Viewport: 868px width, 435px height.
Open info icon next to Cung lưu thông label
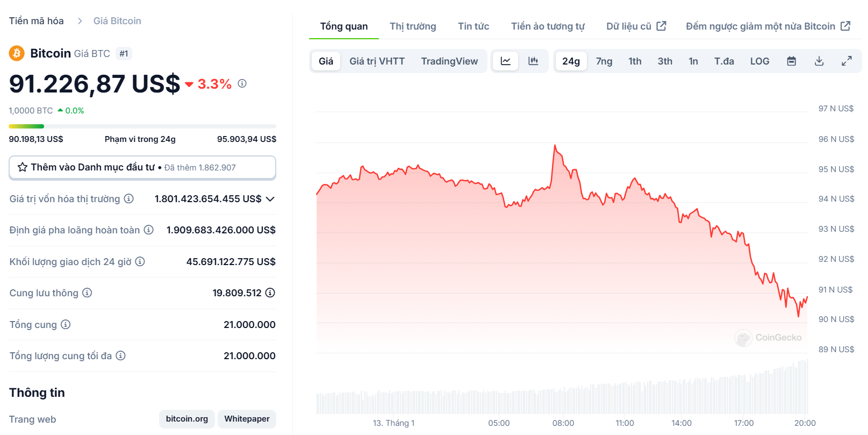tap(87, 293)
